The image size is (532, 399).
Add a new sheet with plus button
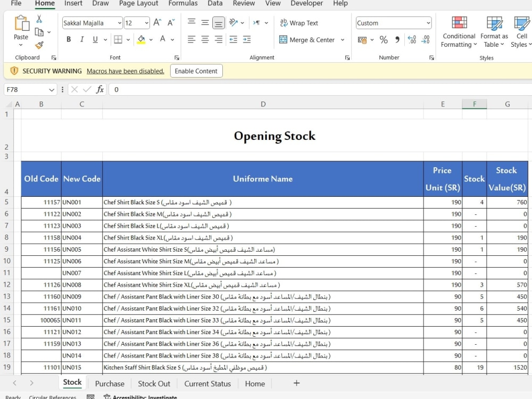click(296, 383)
